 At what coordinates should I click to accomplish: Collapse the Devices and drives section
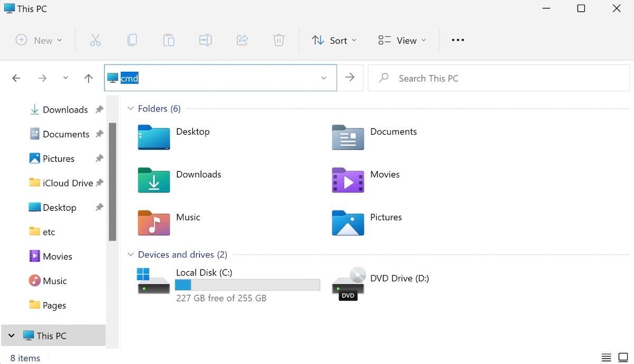[x=130, y=254]
